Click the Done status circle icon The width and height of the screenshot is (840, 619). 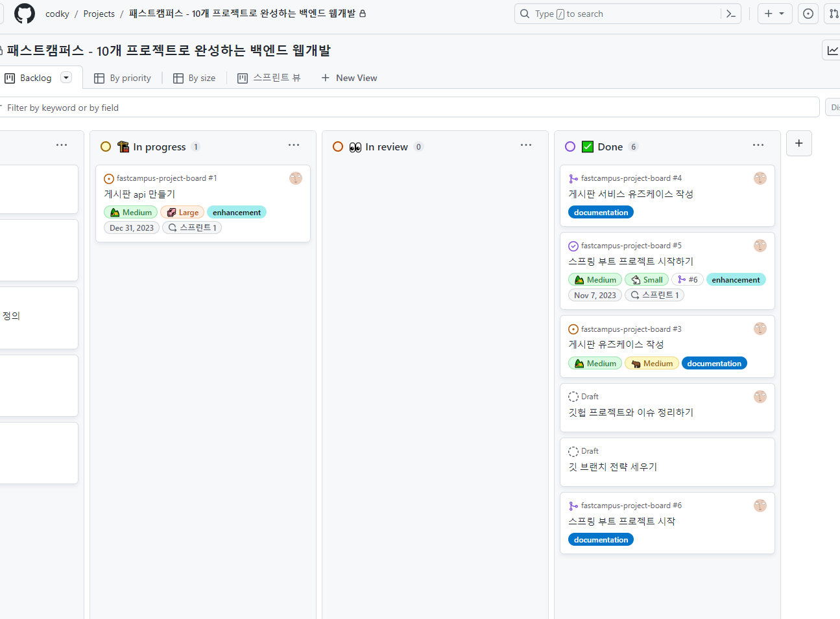click(570, 146)
